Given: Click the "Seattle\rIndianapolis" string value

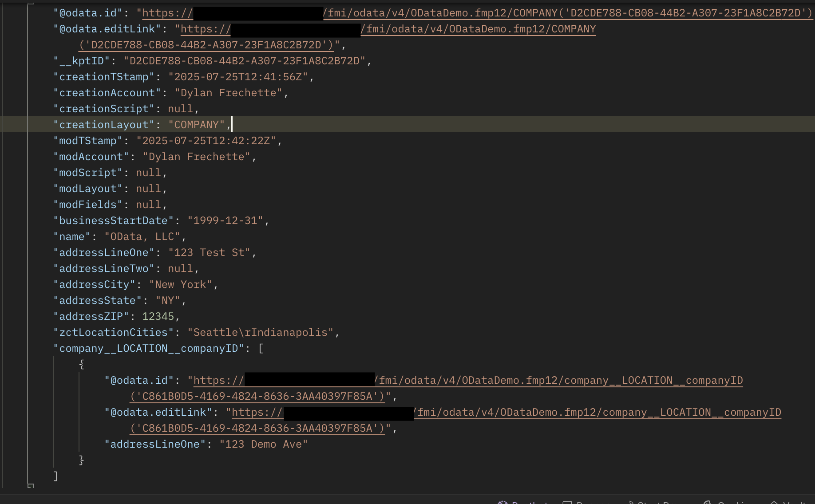Looking at the screenshot, I should [x=260, y=333].
